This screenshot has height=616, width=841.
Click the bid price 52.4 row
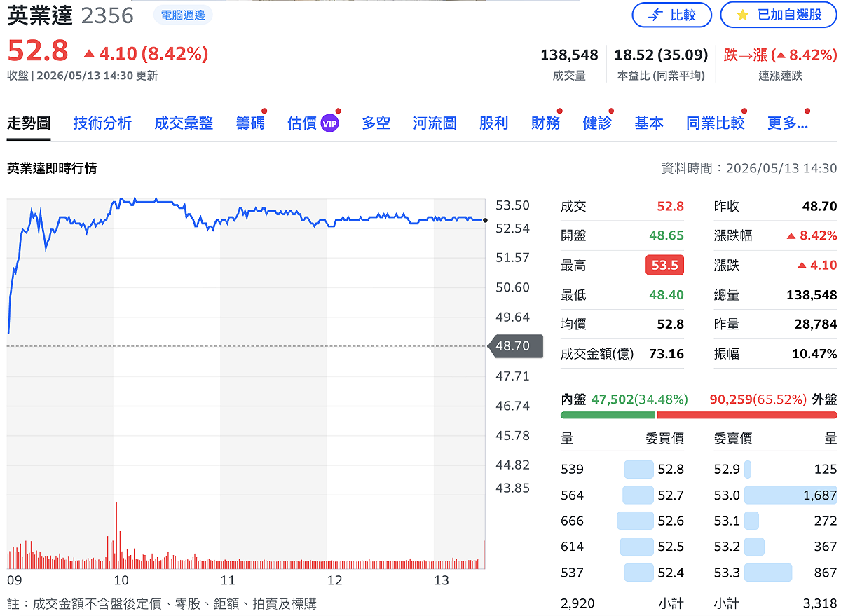pos(622,573)
